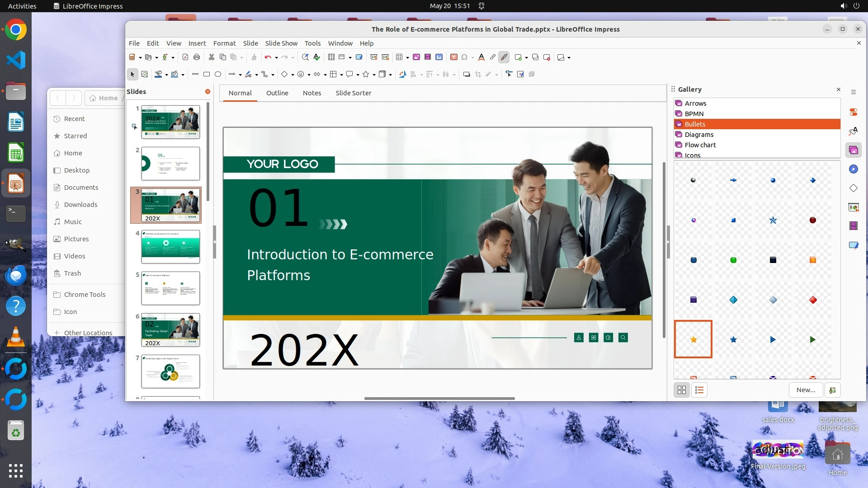Click the Print icon in toolbar
This screenshot has height=488, width=868.
click(x=197, y=57)
